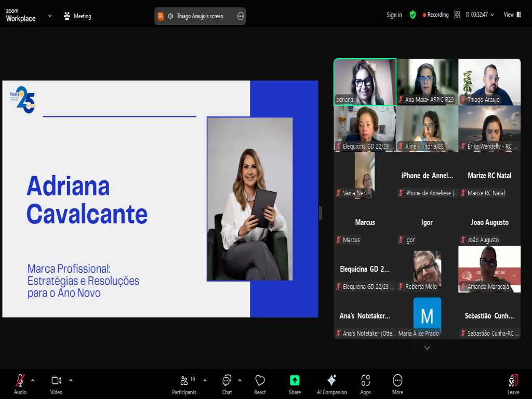Open AI Companion
Viewport: 532px width, 399px height.
(x=331, y=384)
